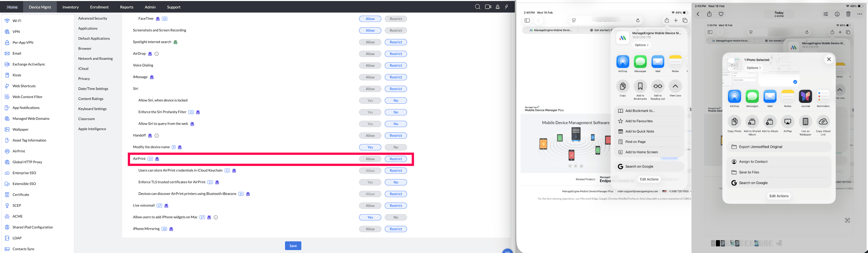This screenshot has height=253, width=868.
Task: Tap the sidebar icon in middle Safari window
Action: [527, 21]
